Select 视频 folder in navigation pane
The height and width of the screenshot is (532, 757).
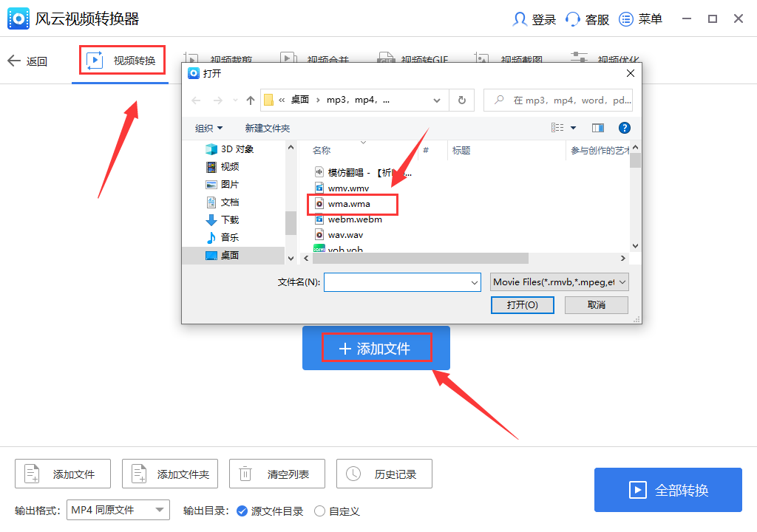pos(223,166)
